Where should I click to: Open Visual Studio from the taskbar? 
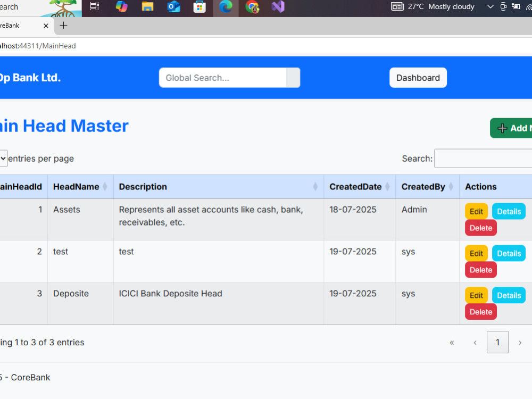pos(278,6)
